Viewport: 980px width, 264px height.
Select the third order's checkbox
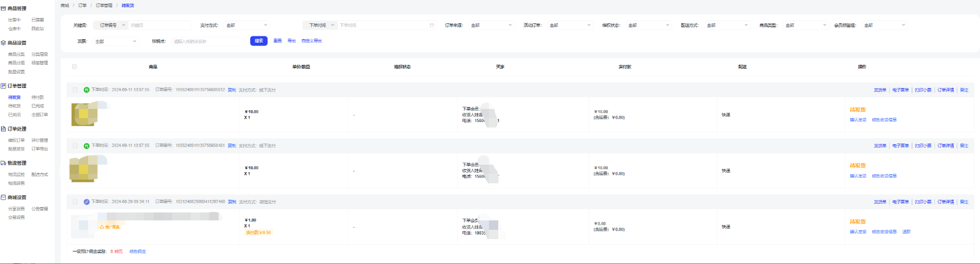pos(75,202)
